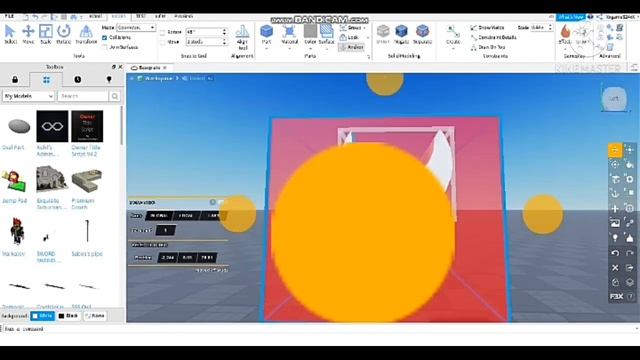
Task: Switch to the PLUGINS ribbon tab
Action: 184,16
